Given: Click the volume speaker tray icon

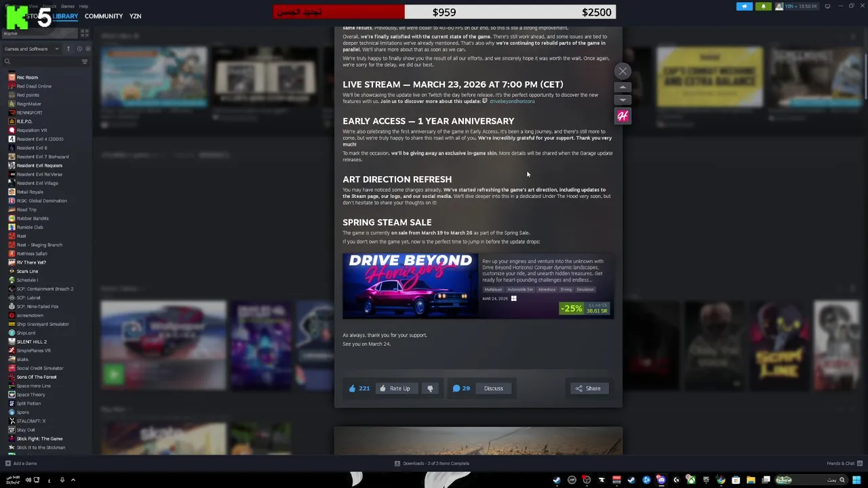Looking at the screenshot, I should click(28, 480).
